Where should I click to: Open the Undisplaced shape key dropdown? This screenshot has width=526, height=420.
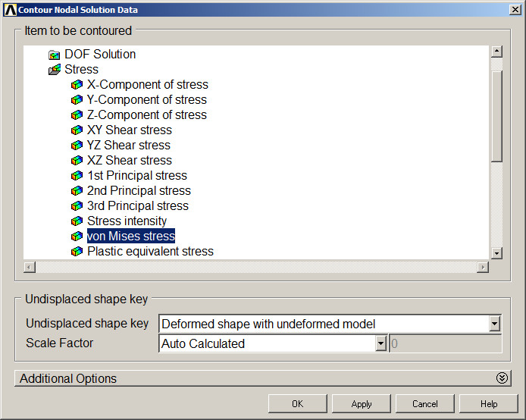(494, 324)
